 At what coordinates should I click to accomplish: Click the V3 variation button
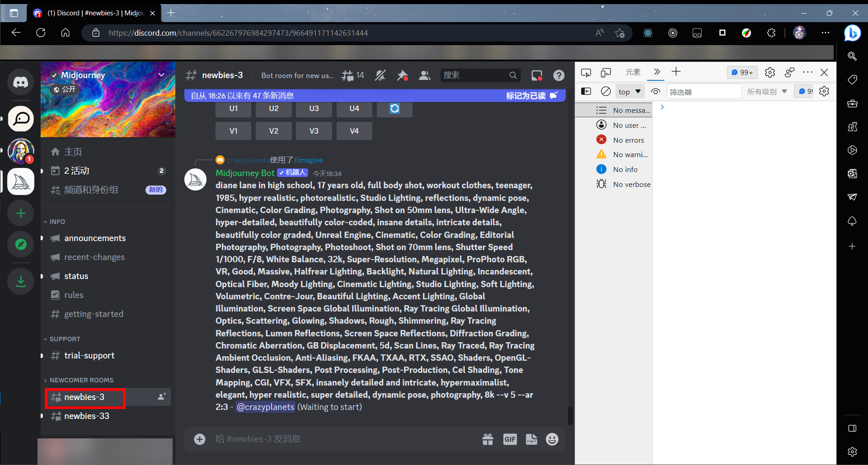pos(314,131)
